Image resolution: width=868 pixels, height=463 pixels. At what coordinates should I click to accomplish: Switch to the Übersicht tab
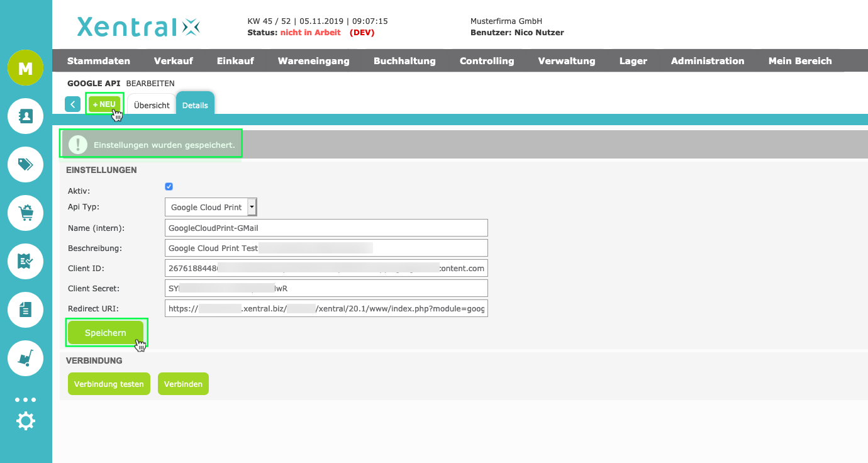pyautogui.click(x=152, y=105)
